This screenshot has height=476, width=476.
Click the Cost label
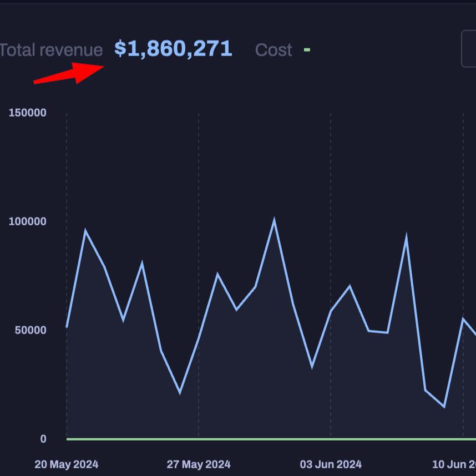(273, 50)
